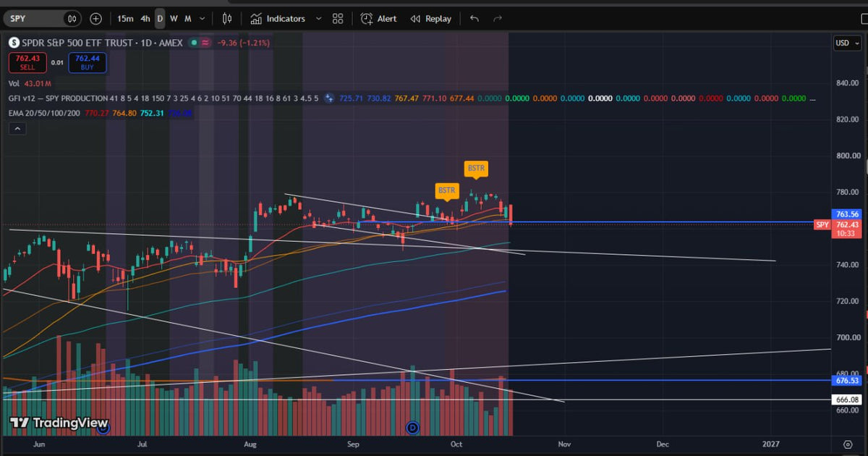Click the upper BSTR label on chart

[476, 169]
